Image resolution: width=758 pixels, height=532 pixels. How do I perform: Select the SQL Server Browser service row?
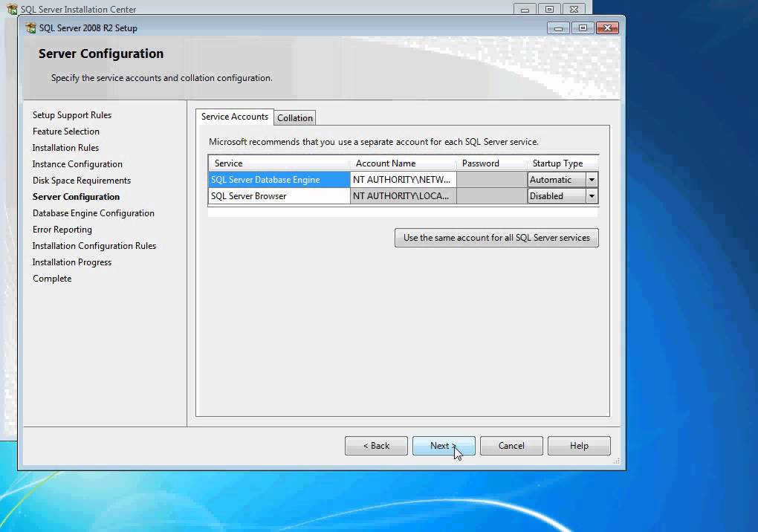tap(279, 196)
